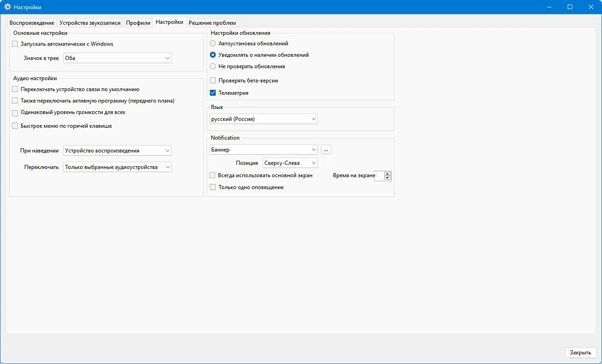The image size is (602, 364).
Task: Go to the Профили tab
Action: pos(138,23)
